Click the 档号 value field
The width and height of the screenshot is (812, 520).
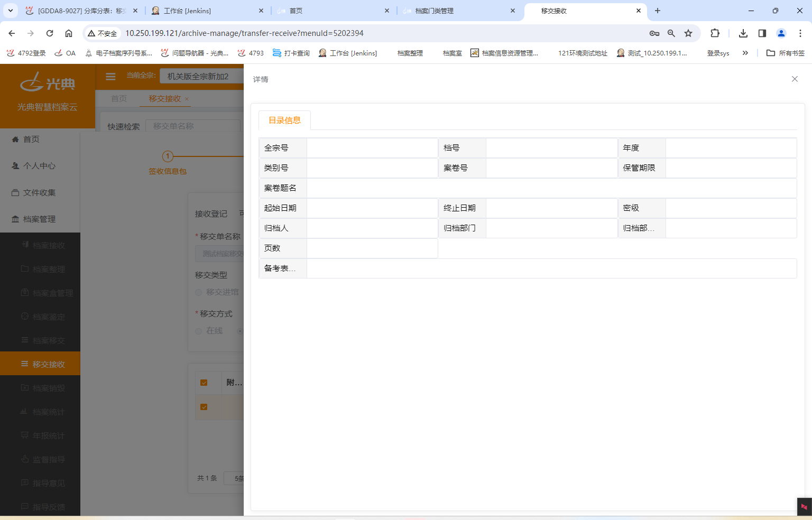pyautogui.click(x=551, y=148)
